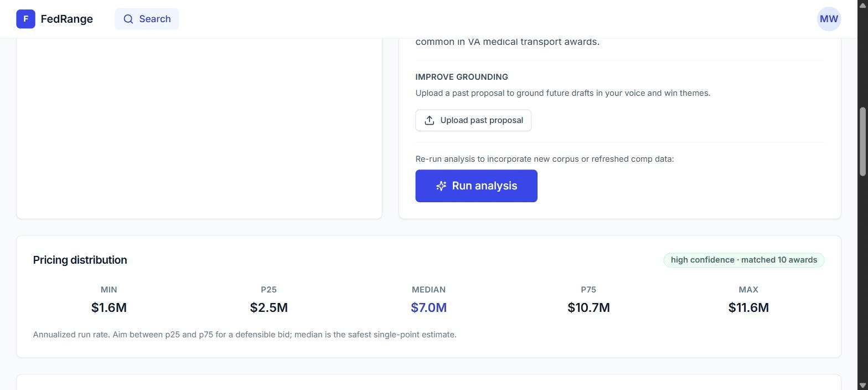Click the sparkle icon on Run analysis
The width and height of the screenshot is (868, 390).
click(x=441, y=186)
